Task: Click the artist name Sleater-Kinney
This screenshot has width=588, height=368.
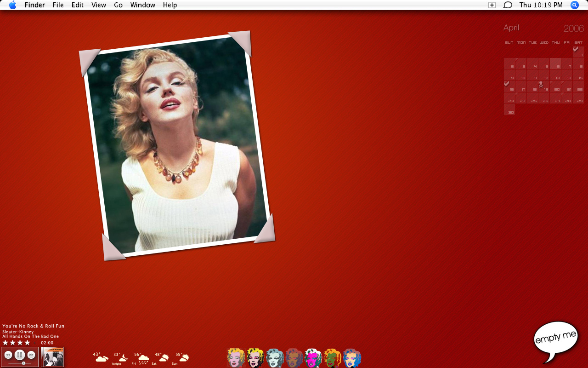Action: pyautogui.click(x=18, y=332)
